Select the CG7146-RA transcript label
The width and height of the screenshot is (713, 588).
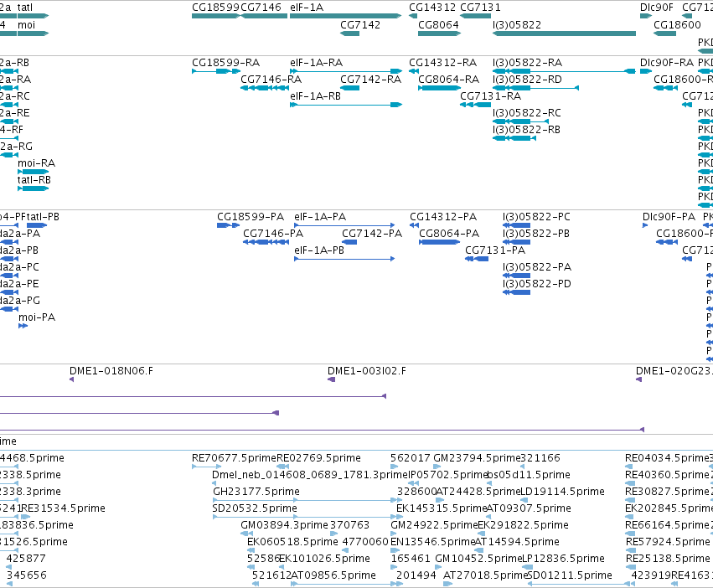pyautogui.click(x=271, y=79)
